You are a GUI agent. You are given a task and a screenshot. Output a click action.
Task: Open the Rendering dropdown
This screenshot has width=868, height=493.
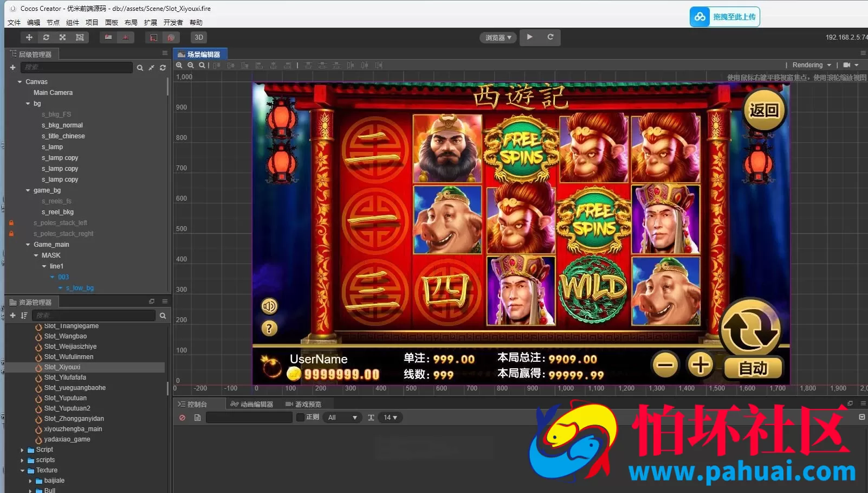[x=812, y=65]
